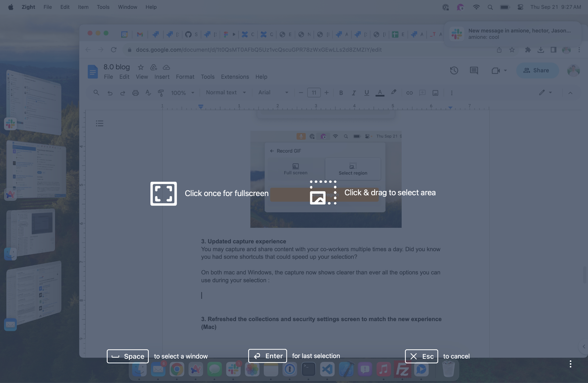Reload the Chrome page
This screenshot has height=383, width=588.
point(114,50)
